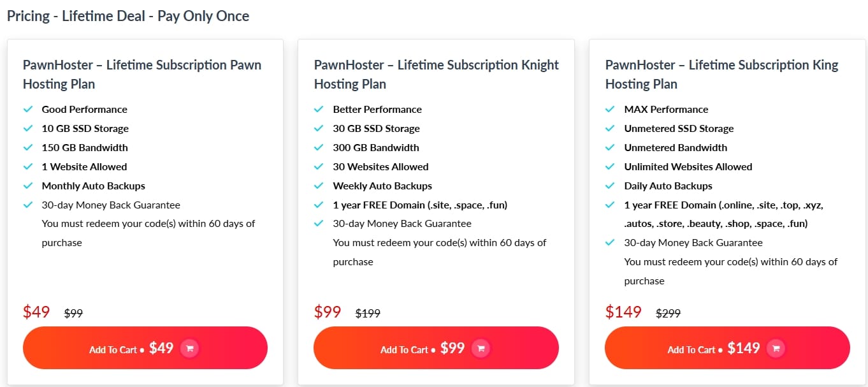Add the Pawn plan to cart for $49
Screen dimensions: 868x387
145,348
